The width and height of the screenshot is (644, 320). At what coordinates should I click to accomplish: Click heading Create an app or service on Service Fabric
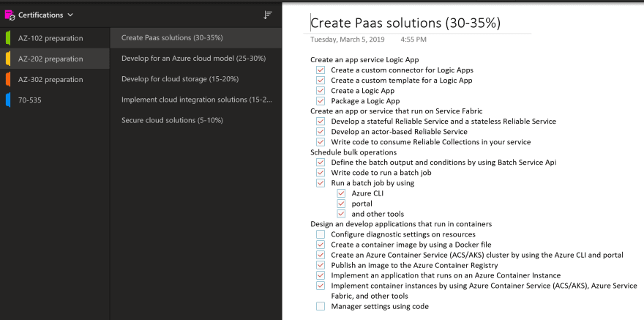397,111
